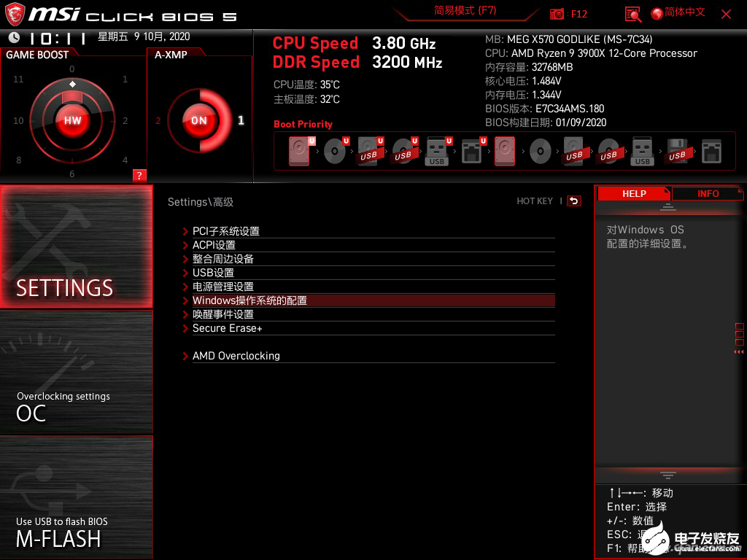
Task: Expand the ACPI设置 chevron
Action: pos(186,245)
